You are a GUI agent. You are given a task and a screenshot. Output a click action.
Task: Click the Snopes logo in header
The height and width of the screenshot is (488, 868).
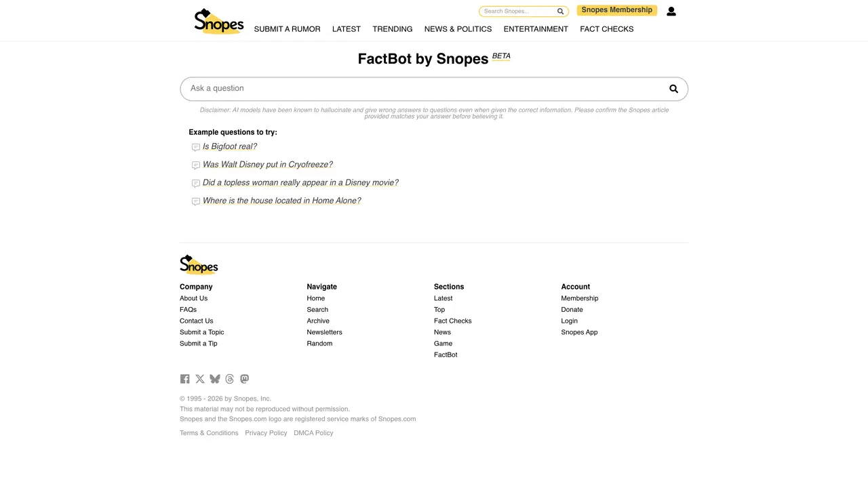[x=218, y=21]
